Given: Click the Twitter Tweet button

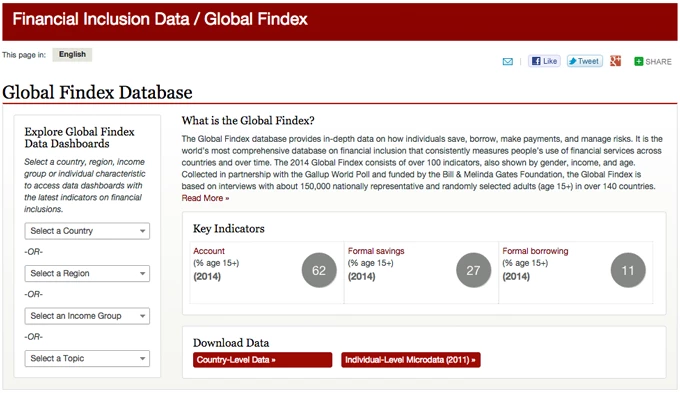Looking at the screenshot, I should (x=584, y=61).
